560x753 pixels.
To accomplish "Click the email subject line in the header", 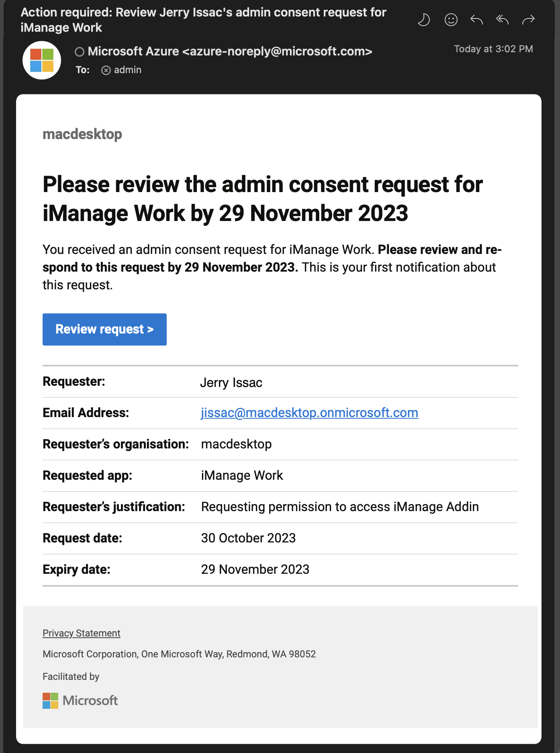I will tap(203, 20).
